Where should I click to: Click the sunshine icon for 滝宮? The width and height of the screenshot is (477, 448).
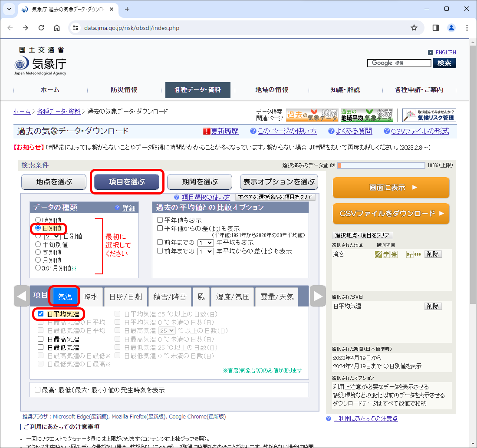(394, 255)
